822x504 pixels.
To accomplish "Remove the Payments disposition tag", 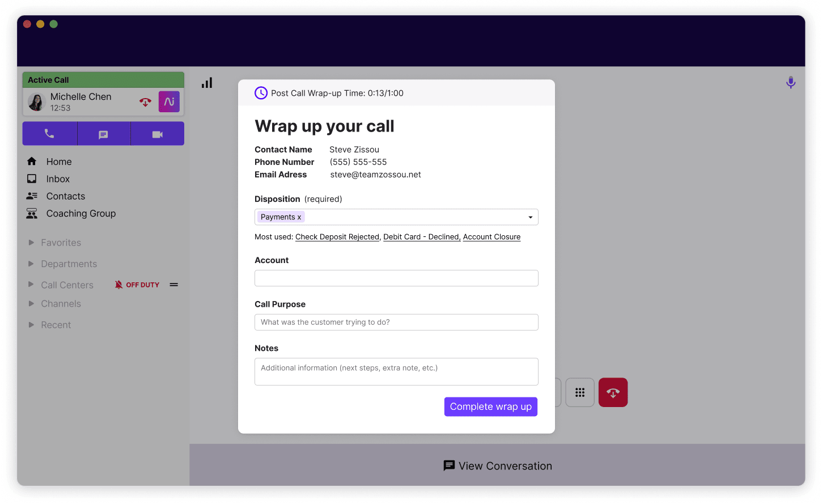I will pyautogui.click(x=299, y=217).
